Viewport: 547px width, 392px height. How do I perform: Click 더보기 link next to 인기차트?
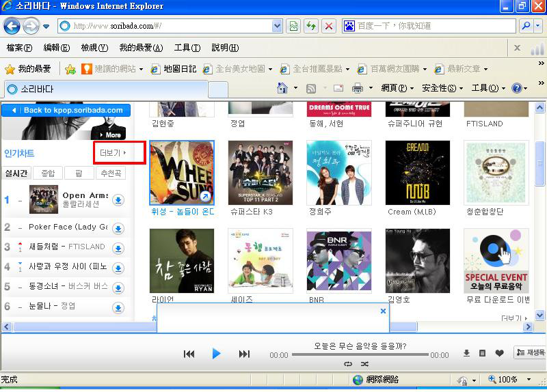click(x=113, y=153)
